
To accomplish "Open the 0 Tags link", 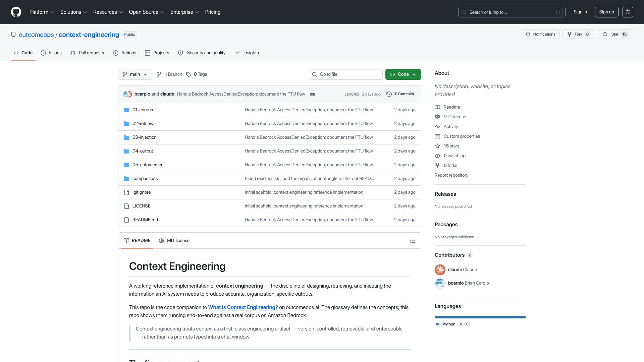I will pyautogui.click(x=197, y=74).
